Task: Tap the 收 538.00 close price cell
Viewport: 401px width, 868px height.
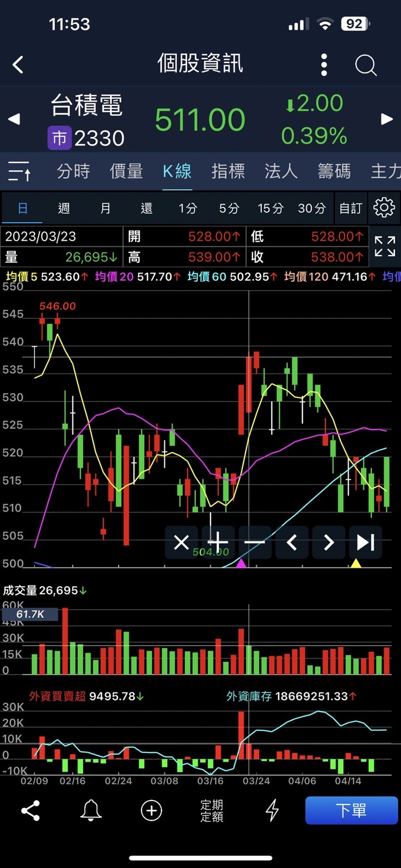Action: (307, 257)
